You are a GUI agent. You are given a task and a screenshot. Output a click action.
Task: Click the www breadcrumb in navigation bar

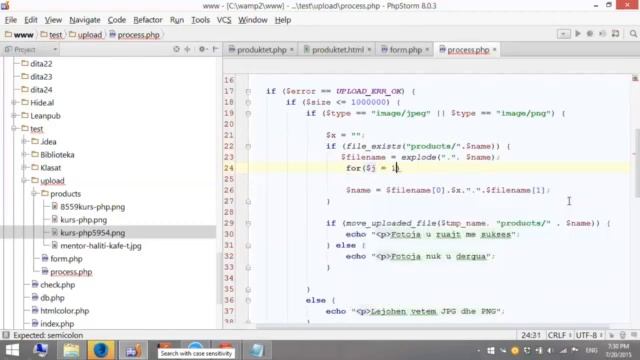click(x=19, y=35)
